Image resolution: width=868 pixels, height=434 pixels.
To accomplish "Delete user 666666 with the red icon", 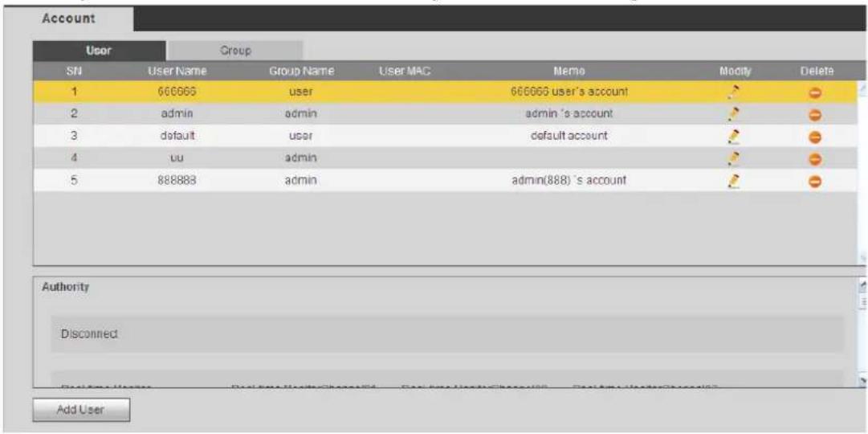I will click(x=816, y=92).
